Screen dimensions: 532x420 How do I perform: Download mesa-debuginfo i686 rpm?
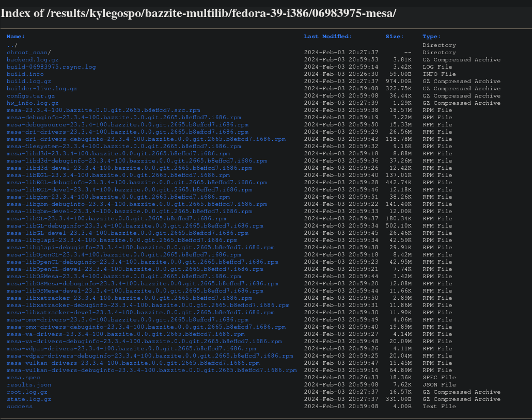[124, 117]
